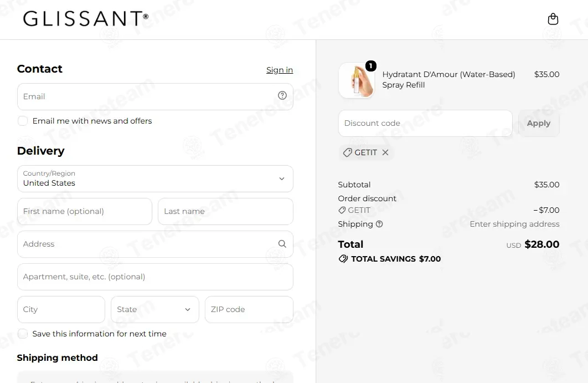
Task: Focus the Email input field
Action: click(155, 96)
